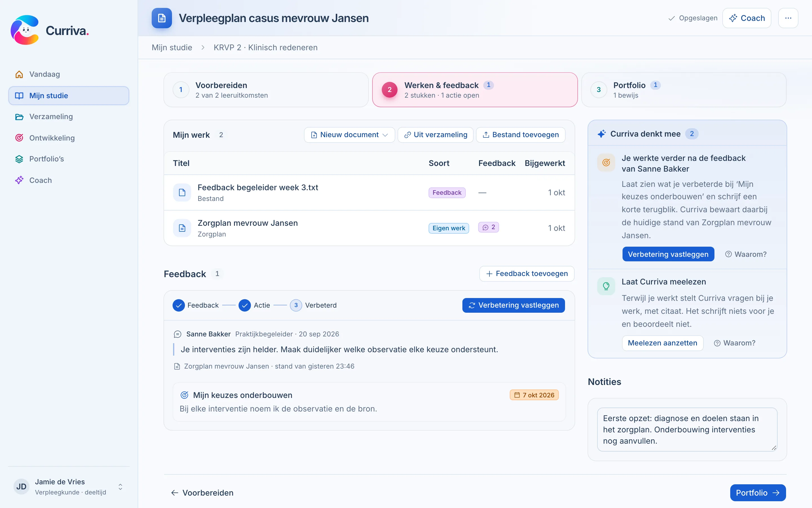Click the Bestand toevoegen button

coord(521,135)
